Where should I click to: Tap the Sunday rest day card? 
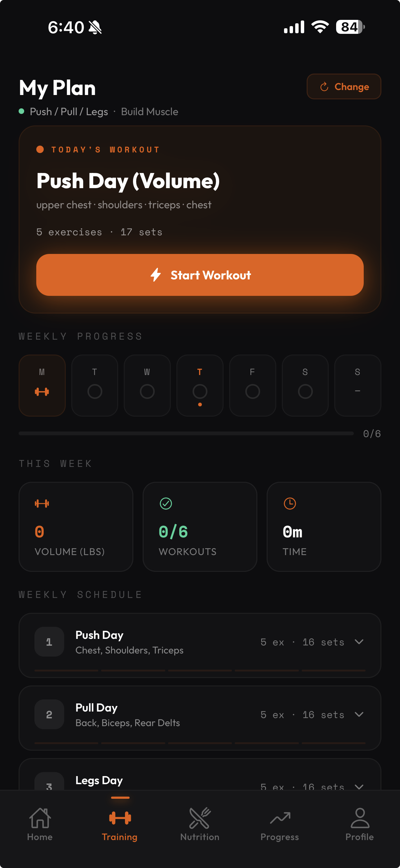(358, 386)
